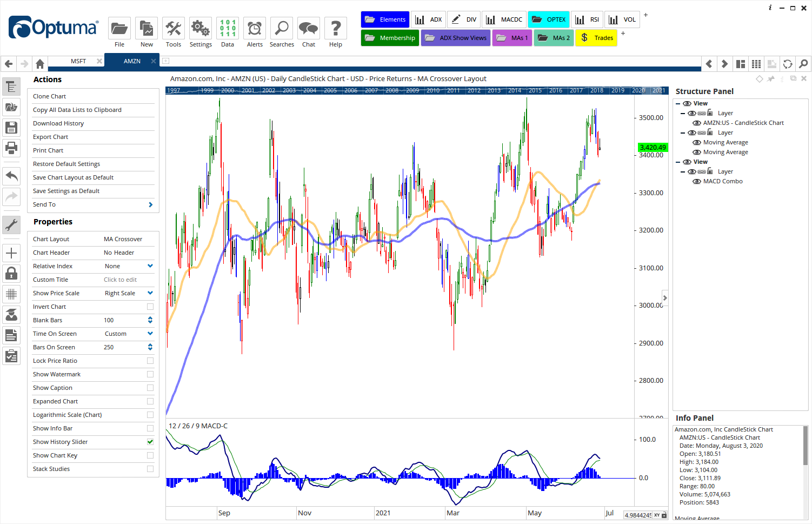Close the MSFT tab
This screenshot has height=524, width=812.
99,61
